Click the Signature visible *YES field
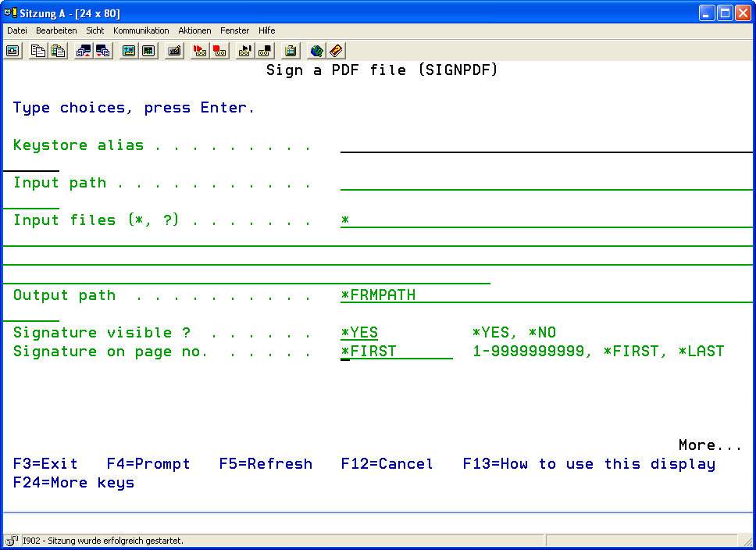Viewport: 756px width, 550px height. pos(360,333)
